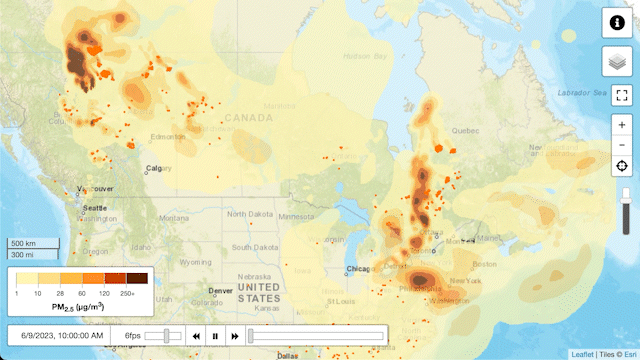The image size is (640, 360).
Task: Click the CANADA country label
Action: pos(249,118)
